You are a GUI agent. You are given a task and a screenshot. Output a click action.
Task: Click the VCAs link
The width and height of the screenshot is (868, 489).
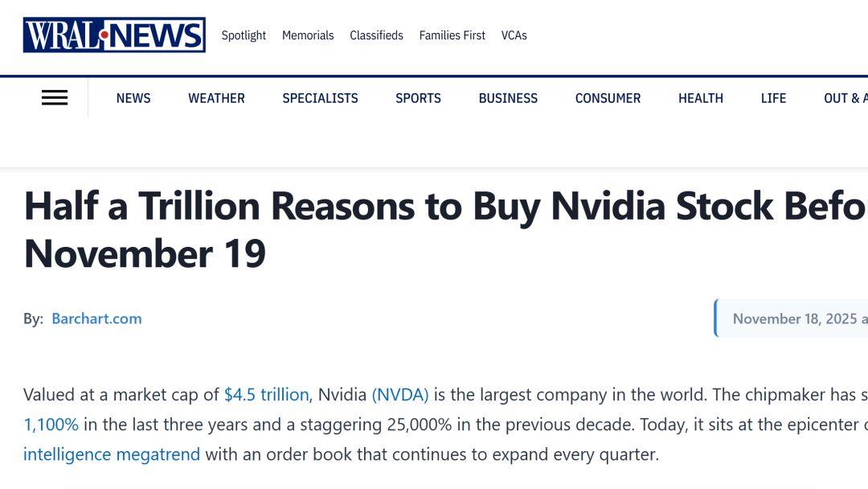click(514, 35)
